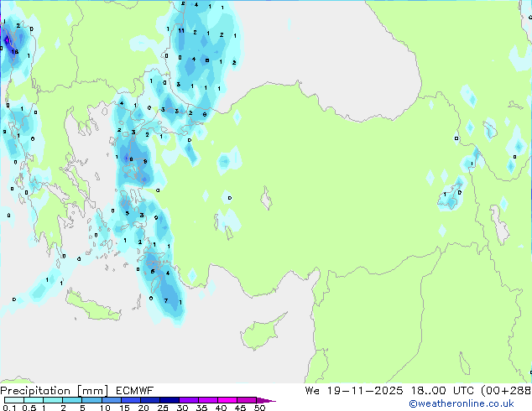This screenshot has width=532, height=411.
Task: Click the '18..00 UTC' time label
Action: pyautogui.click(x=442, y=391)
